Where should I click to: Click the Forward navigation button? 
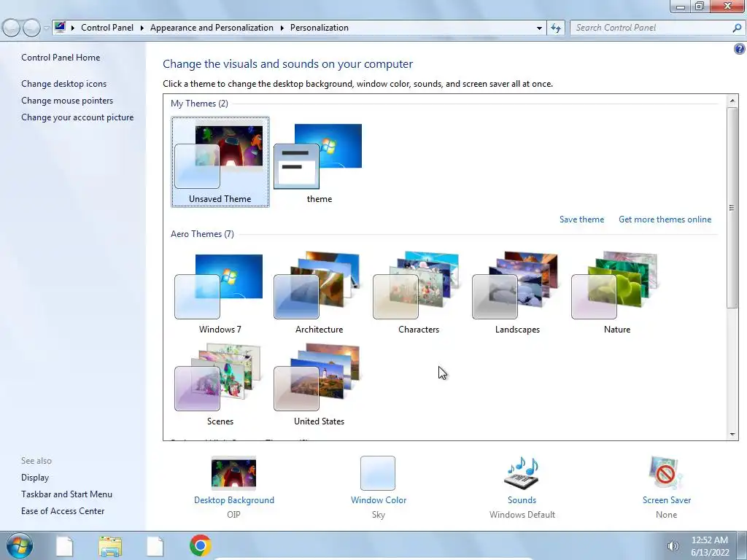31,28
